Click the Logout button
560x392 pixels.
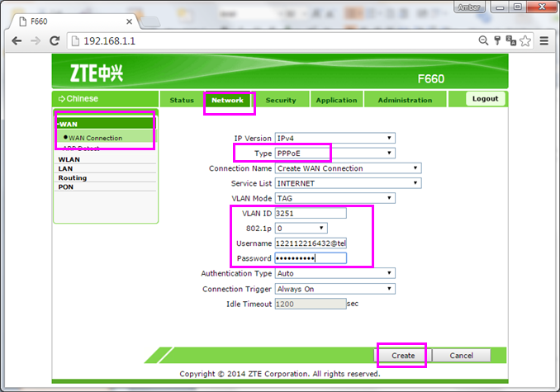(x=486, y=99)
